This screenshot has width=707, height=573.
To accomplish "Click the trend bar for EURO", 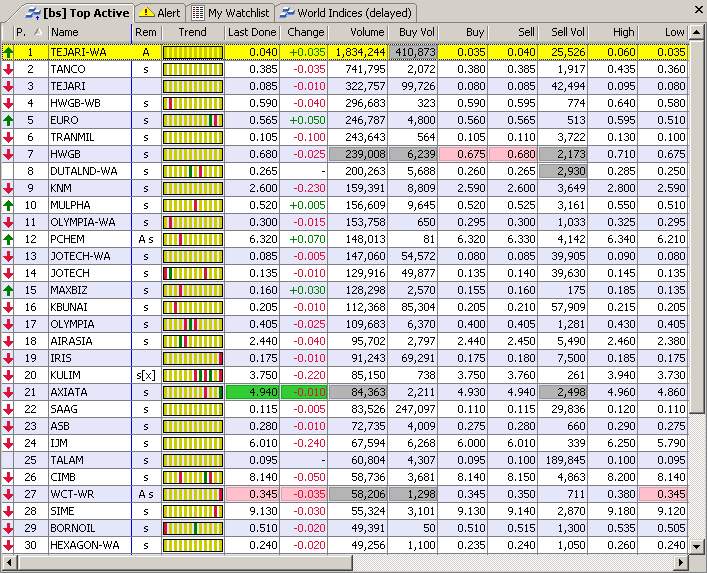I will pyautogui.click(x=193, y=120).
